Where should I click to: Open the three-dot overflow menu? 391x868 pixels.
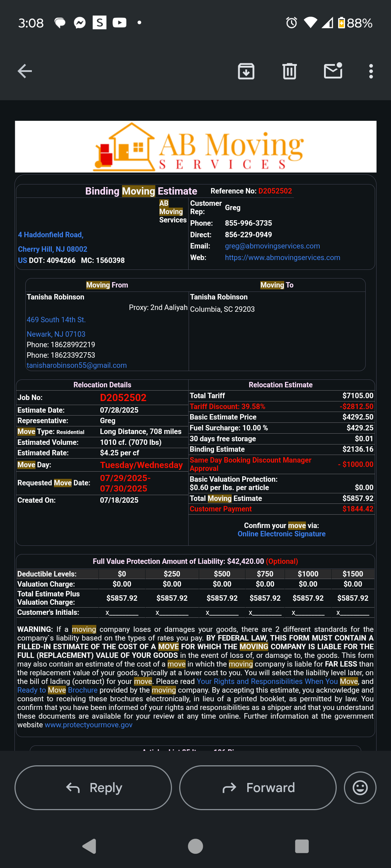[371, 71]
